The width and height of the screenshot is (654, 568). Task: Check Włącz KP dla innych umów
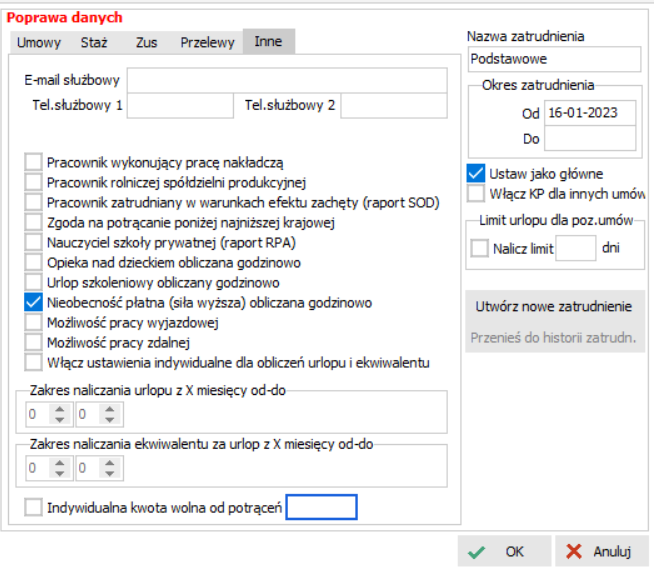[477, 192]
